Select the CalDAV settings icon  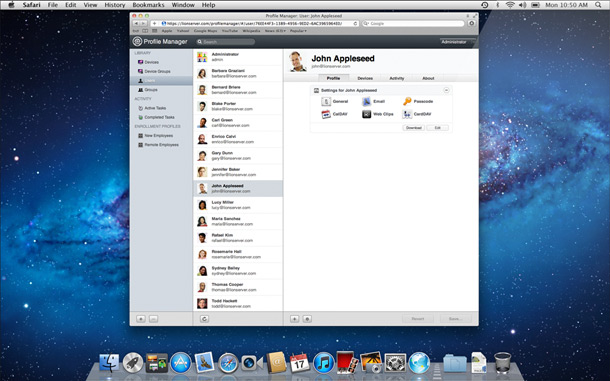326,114
